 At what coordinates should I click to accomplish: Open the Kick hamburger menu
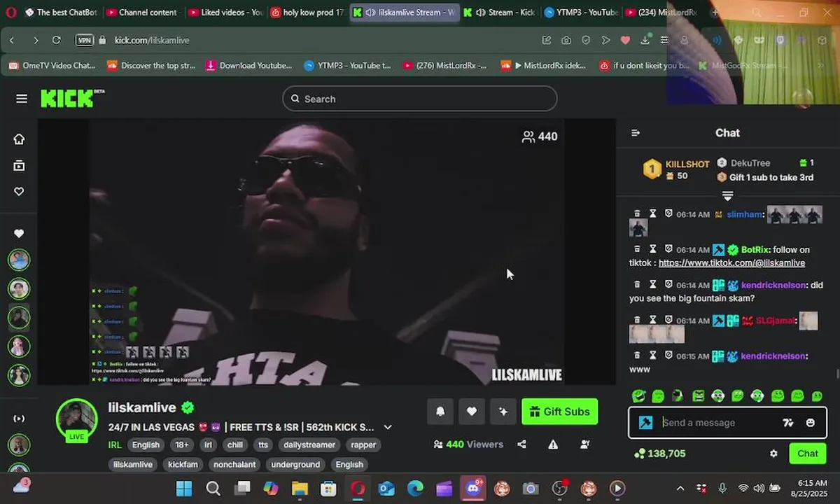(x=22, y=99)
